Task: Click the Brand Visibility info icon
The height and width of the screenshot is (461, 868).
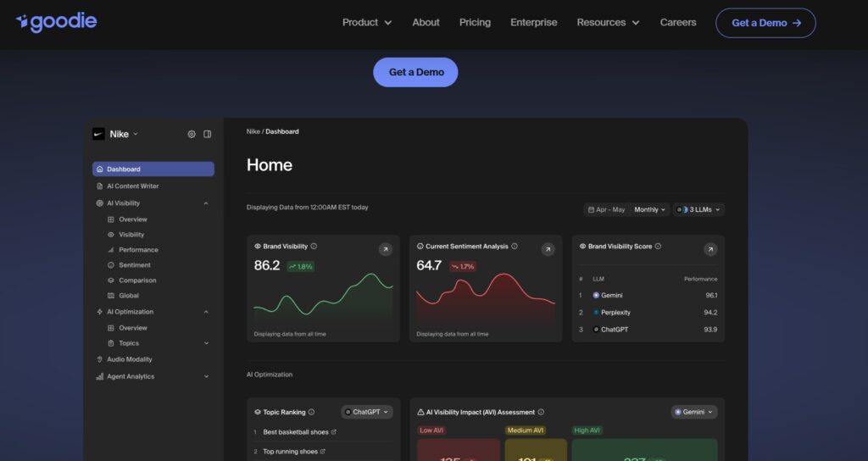Action: [314, 247]
